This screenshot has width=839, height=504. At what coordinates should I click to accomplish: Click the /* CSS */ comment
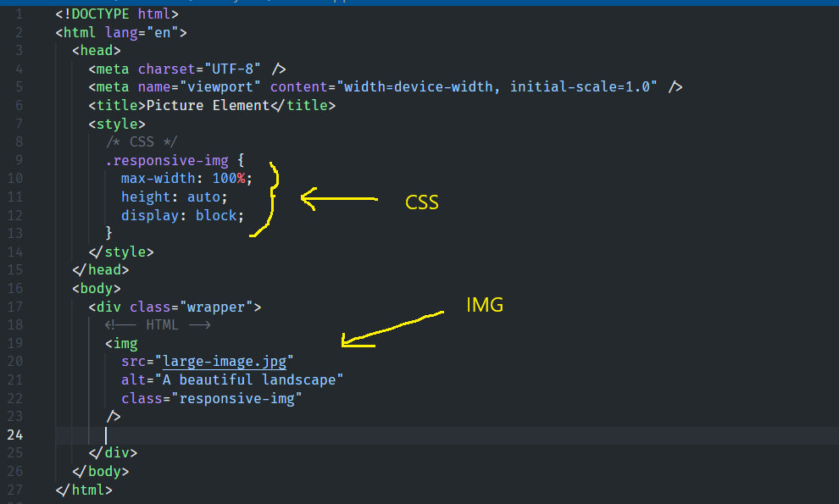[x=141, y=141]
